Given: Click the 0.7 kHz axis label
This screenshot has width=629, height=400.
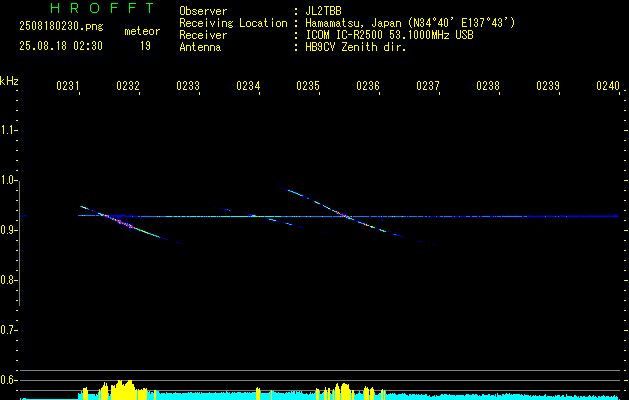Looking at the screenshot, I should (8, 331).
